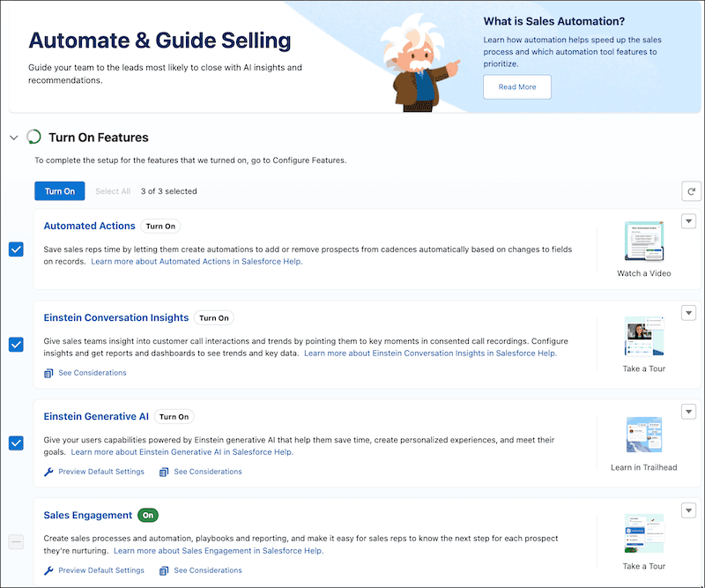Click considerations icon under Einstein Conversation Insights
This screenshot has width=705, height=588.
pos(48,373)
